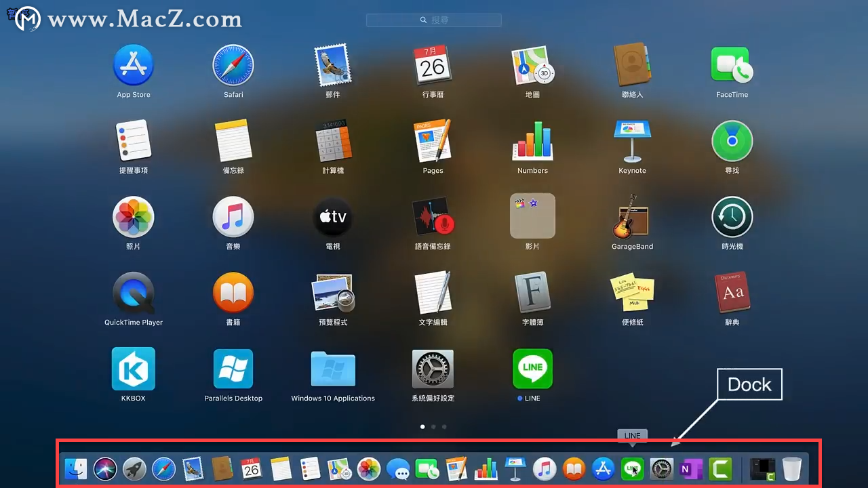Open the 便條紙 sticky notes app
This screenshot has width=868, height=488.
(x=632, y=293)
